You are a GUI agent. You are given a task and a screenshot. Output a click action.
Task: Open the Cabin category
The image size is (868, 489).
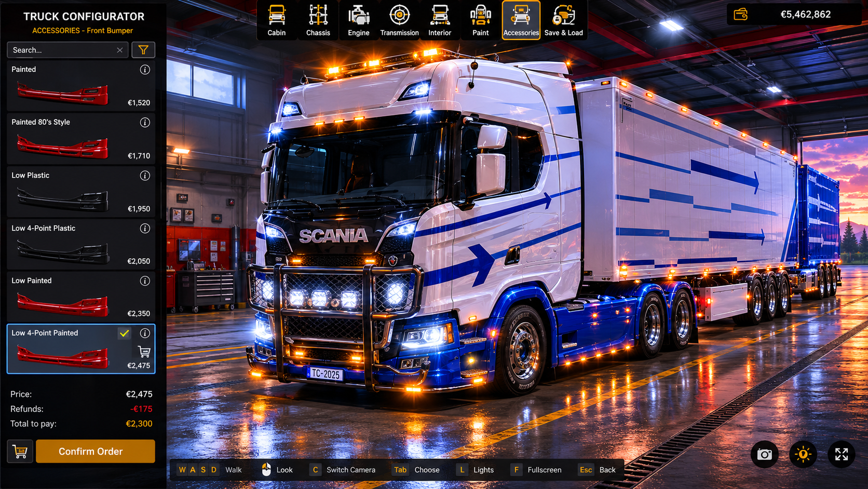pyautogui.click(x=277, y=20)
